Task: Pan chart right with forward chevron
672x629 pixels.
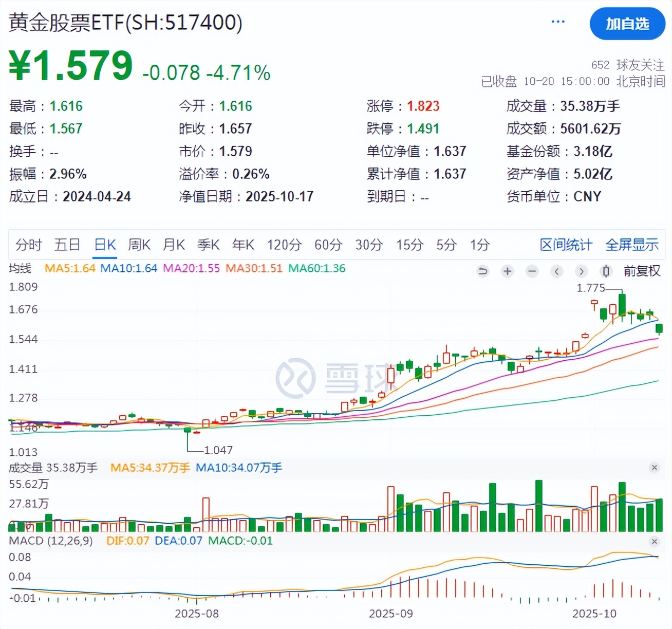Action: [582, 271]
